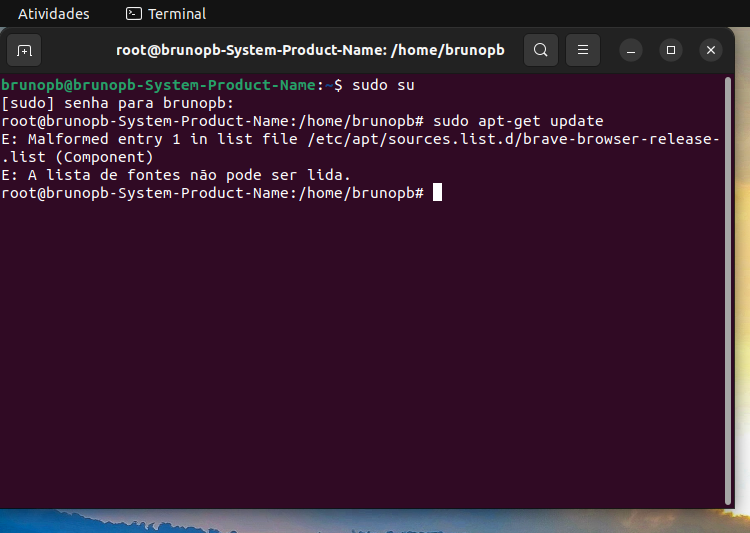750x533 pixels.
Task: Open Atividades overview
Action: pos(54,14)
